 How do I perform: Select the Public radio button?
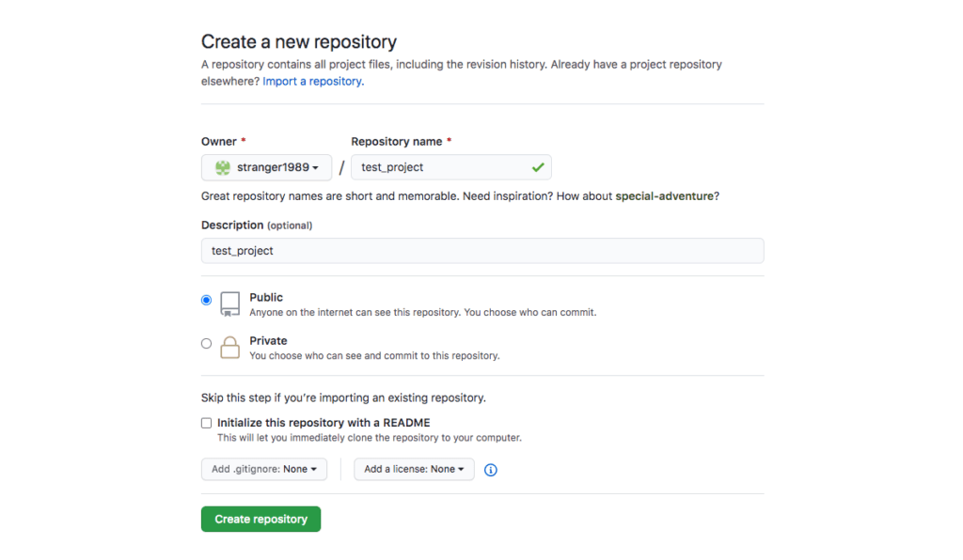tap(206, 300)
